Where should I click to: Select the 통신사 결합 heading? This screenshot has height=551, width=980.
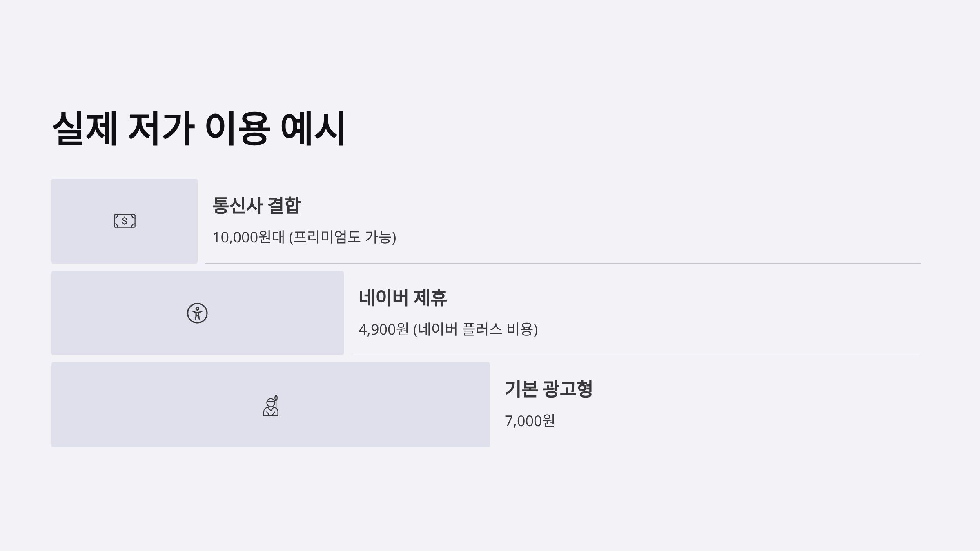[x=256, y=205]
